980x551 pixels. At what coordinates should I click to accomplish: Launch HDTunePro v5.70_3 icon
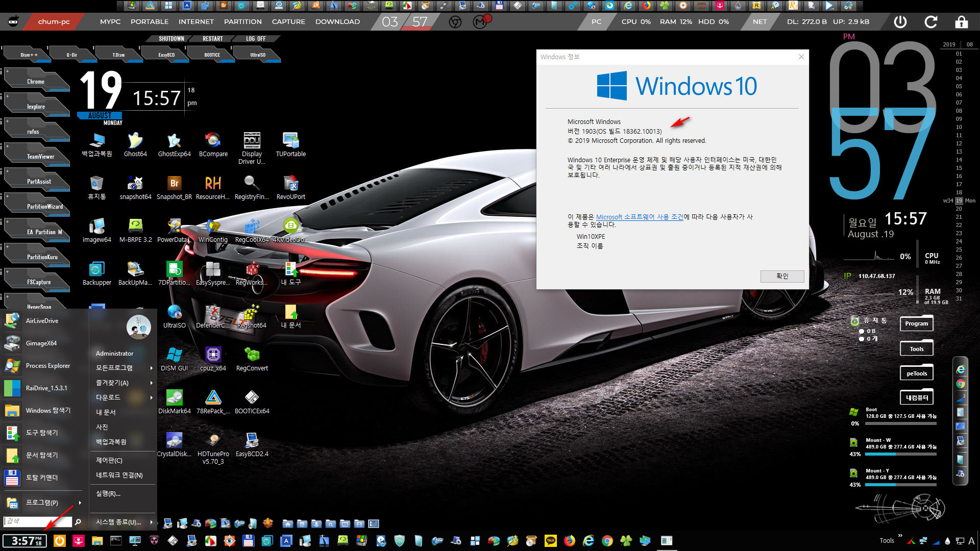pos(213,448)
